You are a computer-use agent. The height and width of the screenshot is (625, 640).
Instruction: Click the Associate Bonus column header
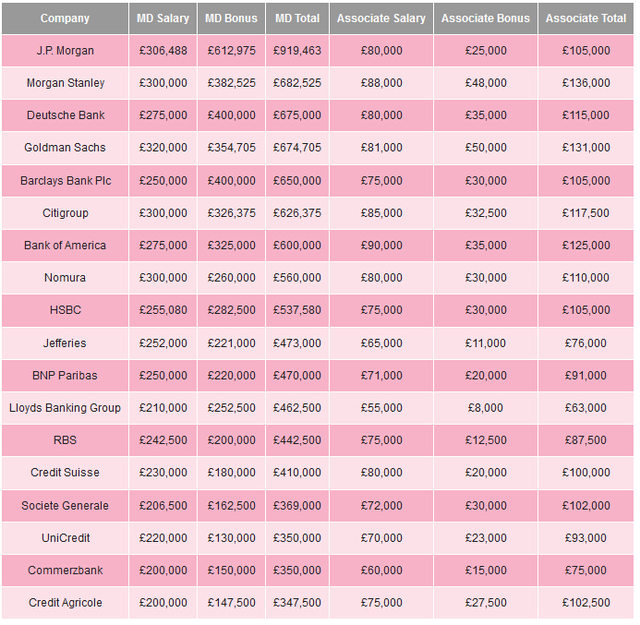tap(485, 18)
